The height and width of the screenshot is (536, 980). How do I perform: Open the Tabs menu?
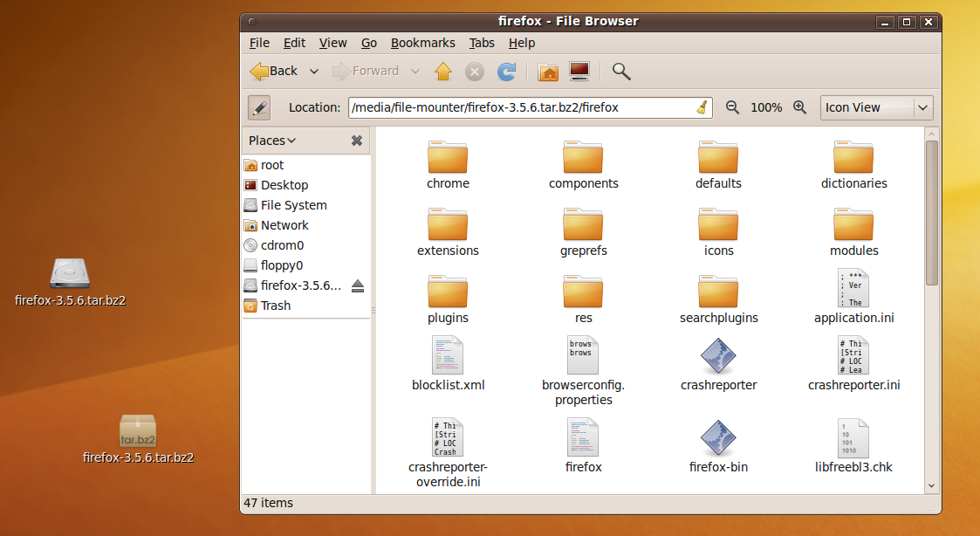pyautogui.click(x=482, y=43)
